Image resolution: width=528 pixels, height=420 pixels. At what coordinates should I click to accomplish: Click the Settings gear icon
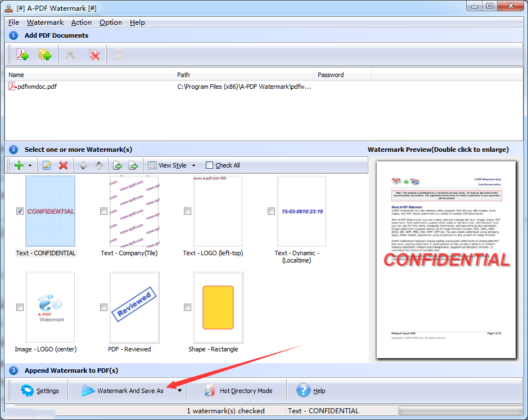(27, 390)
